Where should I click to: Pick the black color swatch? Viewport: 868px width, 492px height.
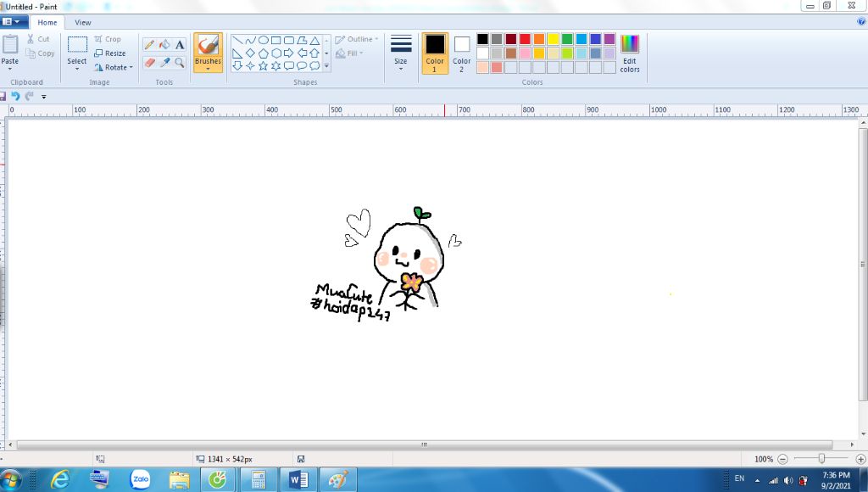[482, 39]
